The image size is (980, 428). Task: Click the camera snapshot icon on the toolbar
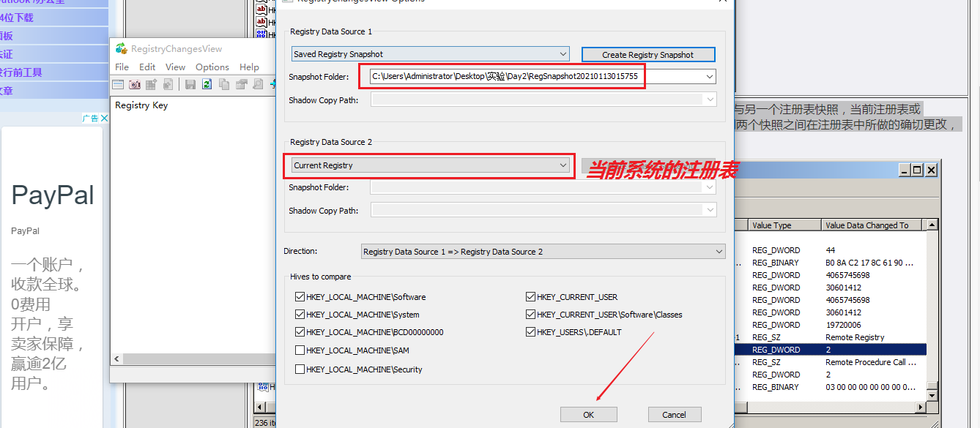[x=135, y=84]
